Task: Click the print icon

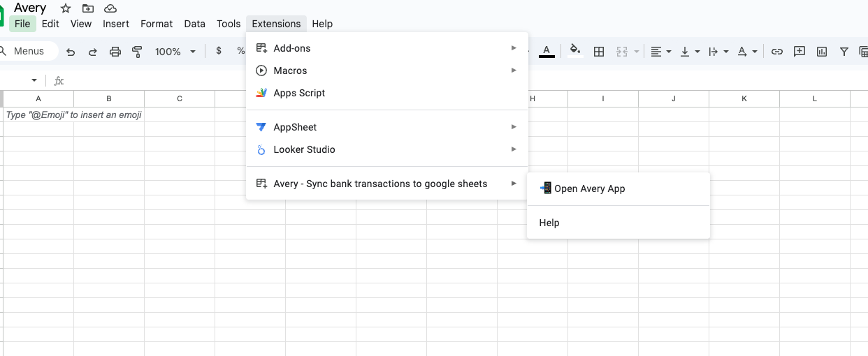Action: 115,52
